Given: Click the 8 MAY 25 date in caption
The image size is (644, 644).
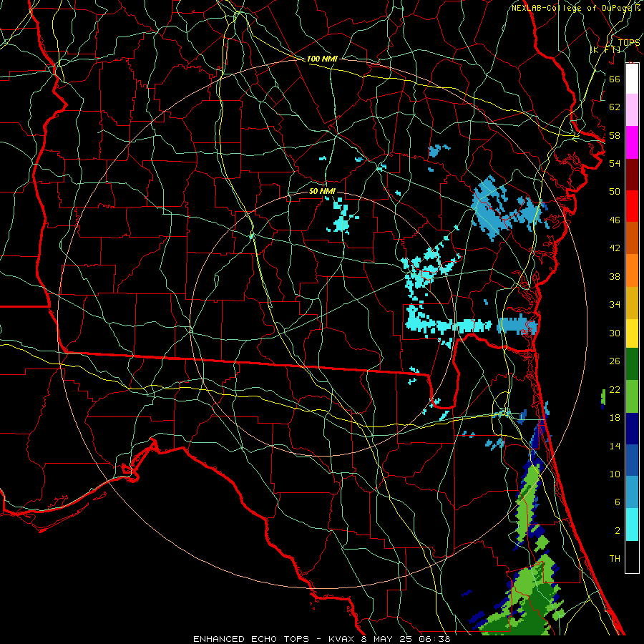Looking at the screenshot, I should click(388, 639).
